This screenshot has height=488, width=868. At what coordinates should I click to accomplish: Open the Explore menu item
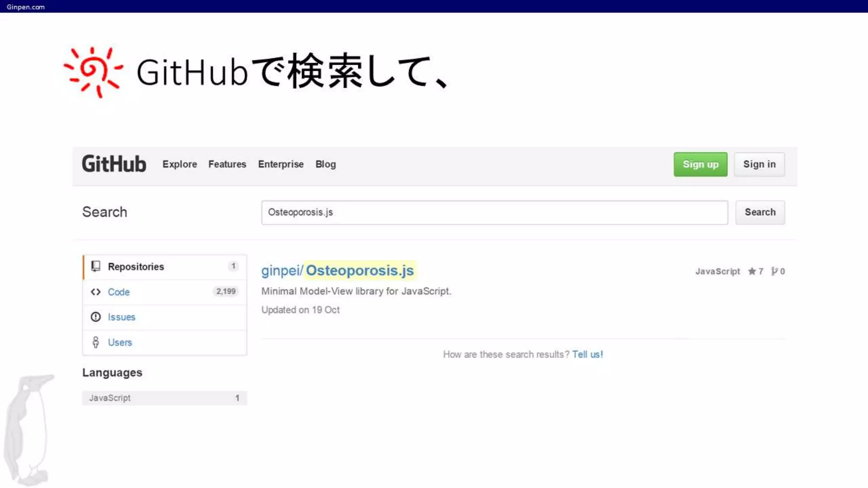pos(180,164)
